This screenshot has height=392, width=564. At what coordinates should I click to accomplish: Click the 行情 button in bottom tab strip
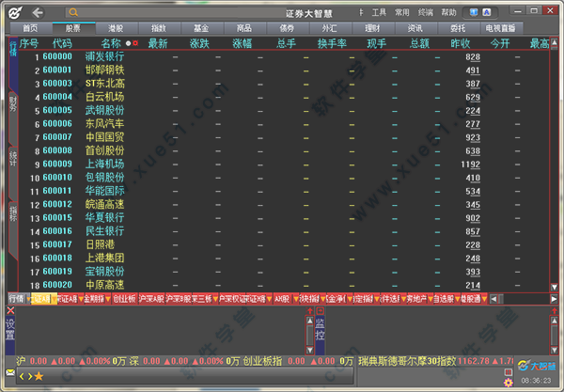[17, 299]
